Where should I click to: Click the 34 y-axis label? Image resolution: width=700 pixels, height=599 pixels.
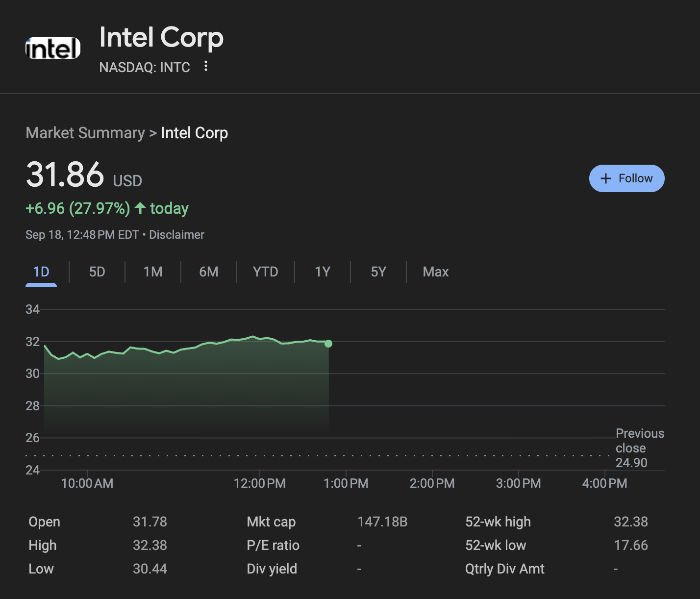32,309
